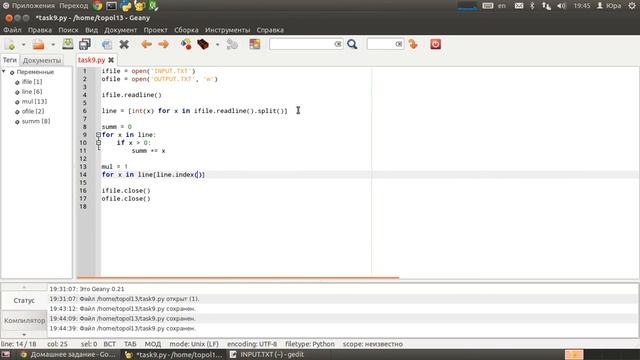Open the Документ menu
The width and height of the screenshot is (640, 360).
[120, 30]
